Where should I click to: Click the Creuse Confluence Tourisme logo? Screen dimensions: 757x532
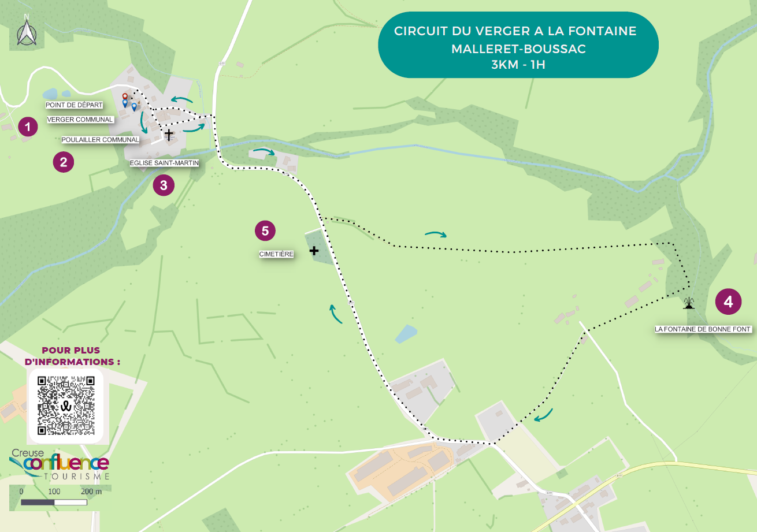[x=60, y=465]
